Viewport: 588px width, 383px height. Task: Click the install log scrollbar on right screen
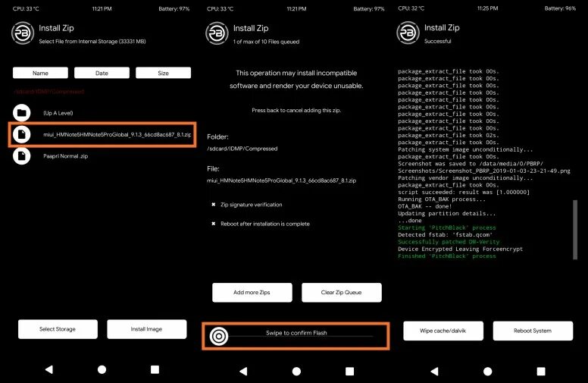(575, 230)
